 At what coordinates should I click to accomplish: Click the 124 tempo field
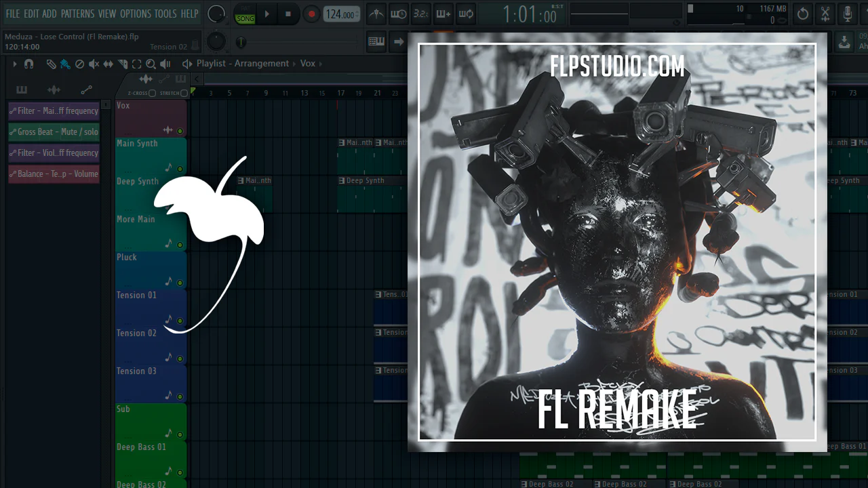point(340,14)
